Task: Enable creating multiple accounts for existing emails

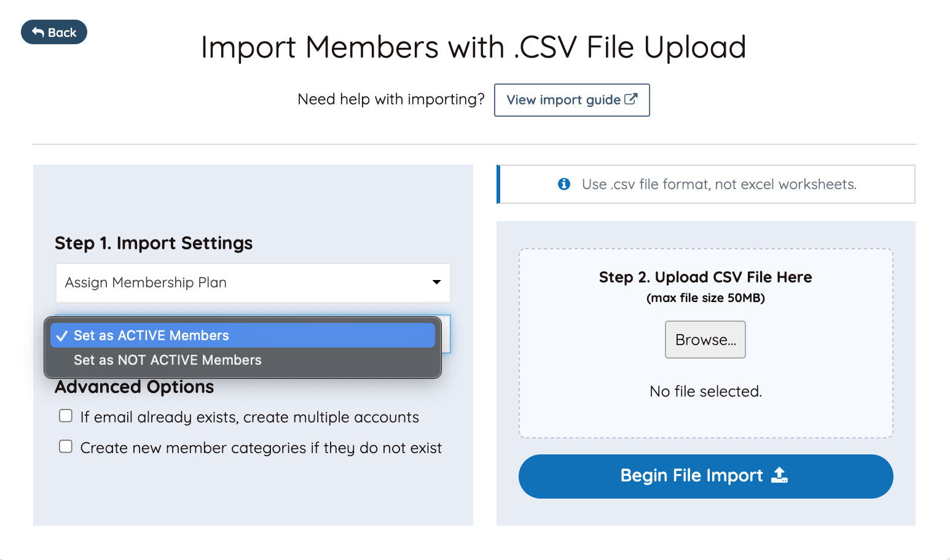Action: tap(65, 416)
